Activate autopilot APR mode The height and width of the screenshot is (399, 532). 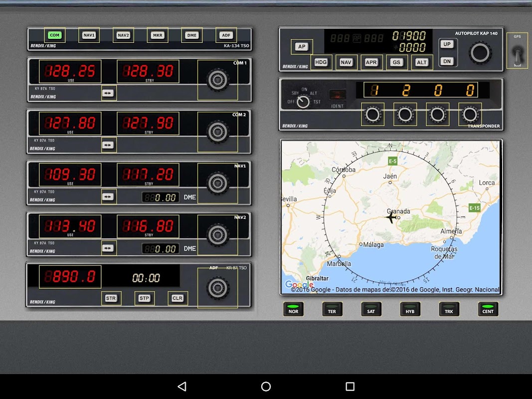pos(371,62)
